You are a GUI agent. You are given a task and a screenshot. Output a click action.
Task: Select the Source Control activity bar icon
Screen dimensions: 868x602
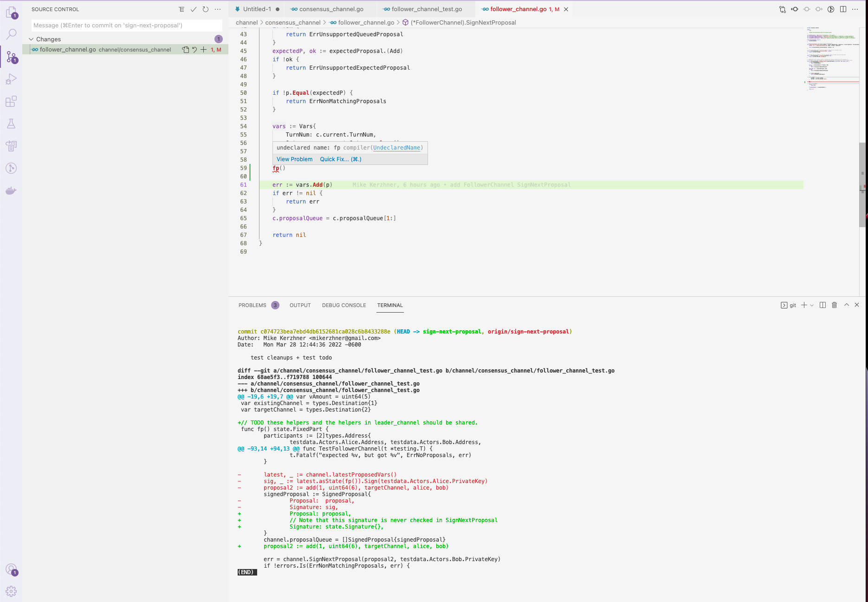pyautogui.click(x=11, y=57)
